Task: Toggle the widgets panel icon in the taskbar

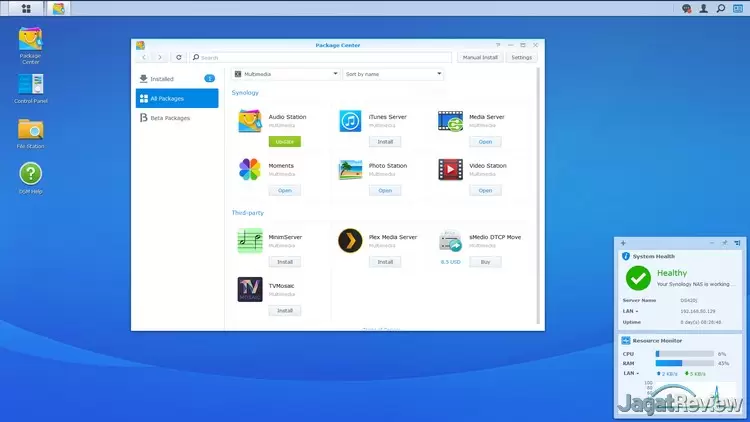Action: (738, 8)
